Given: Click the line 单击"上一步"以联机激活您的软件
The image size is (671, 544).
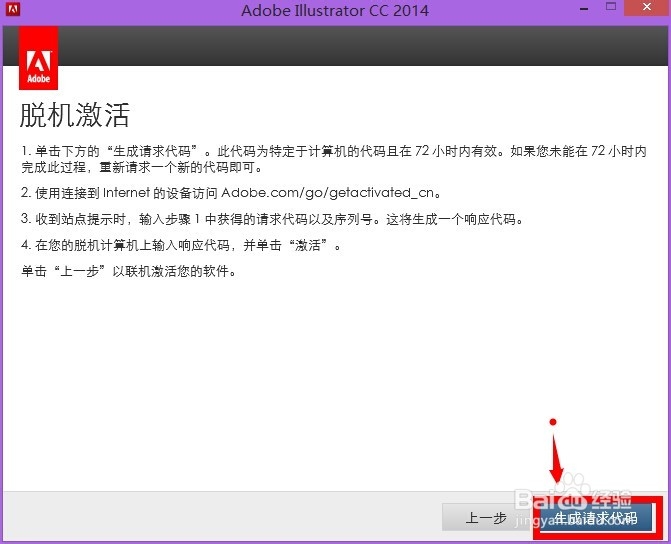Looking at the screenshot, I should pyautogui.click(x=128, y=271).
